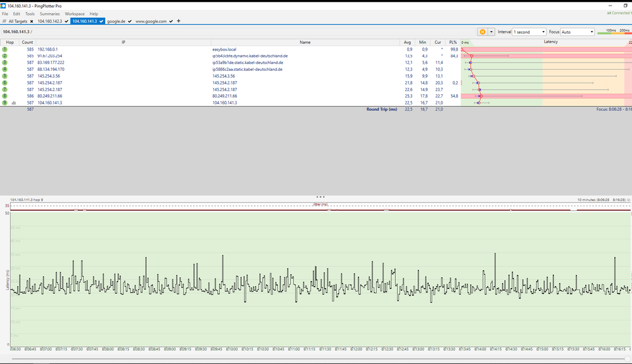The image size is (632, 364).
Task: Open the Interval dropdown
Action: pyautogui.click(x=529, y=32)
